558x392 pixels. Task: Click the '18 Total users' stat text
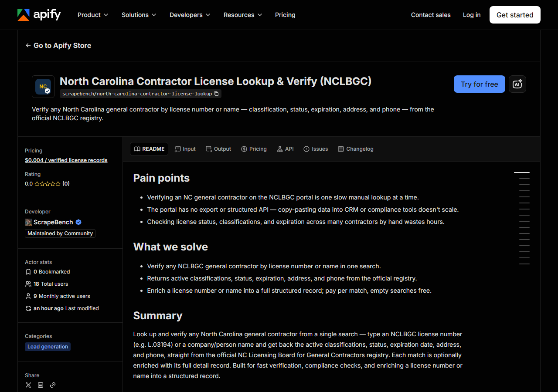tap(51, 284)
